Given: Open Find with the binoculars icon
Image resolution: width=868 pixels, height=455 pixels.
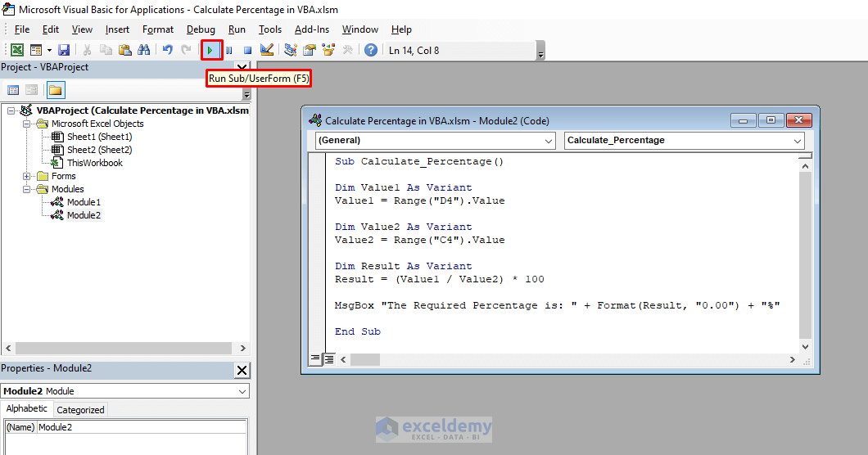Looking at the screenshot, I should 144,51.
